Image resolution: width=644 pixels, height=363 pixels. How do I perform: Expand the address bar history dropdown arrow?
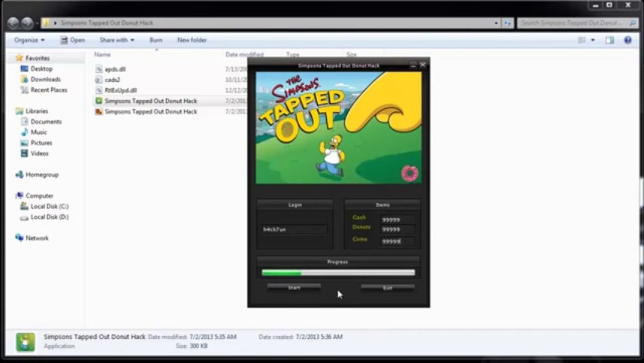496,23
